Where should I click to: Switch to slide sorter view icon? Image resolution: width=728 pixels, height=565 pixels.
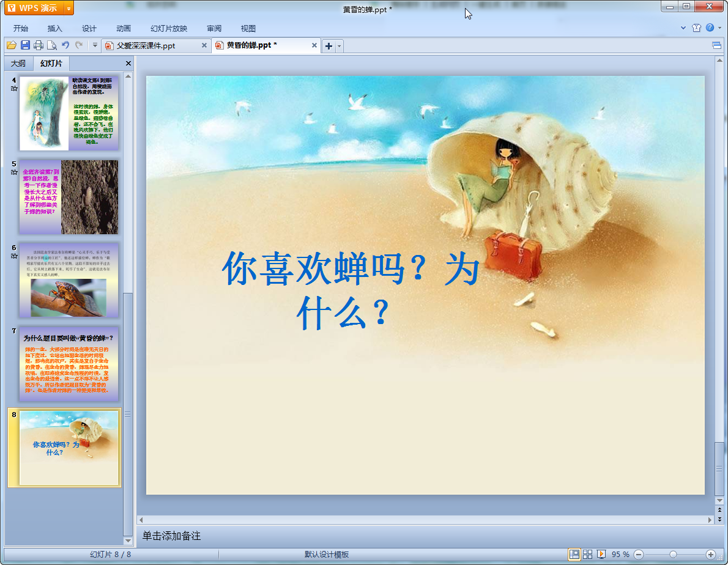[588, 555]
